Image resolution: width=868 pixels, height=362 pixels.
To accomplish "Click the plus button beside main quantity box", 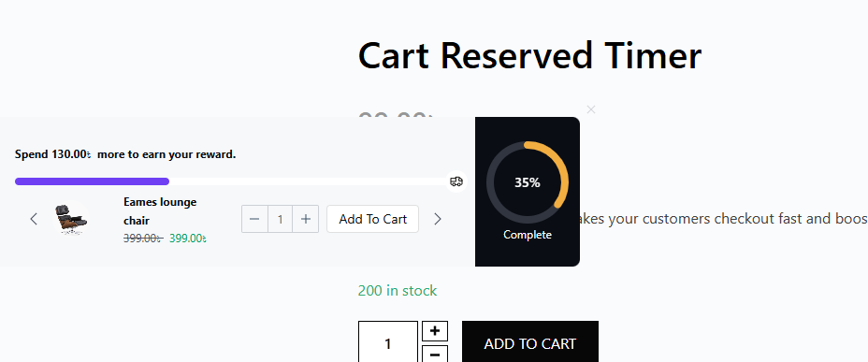I will click(x=435, y=331).
